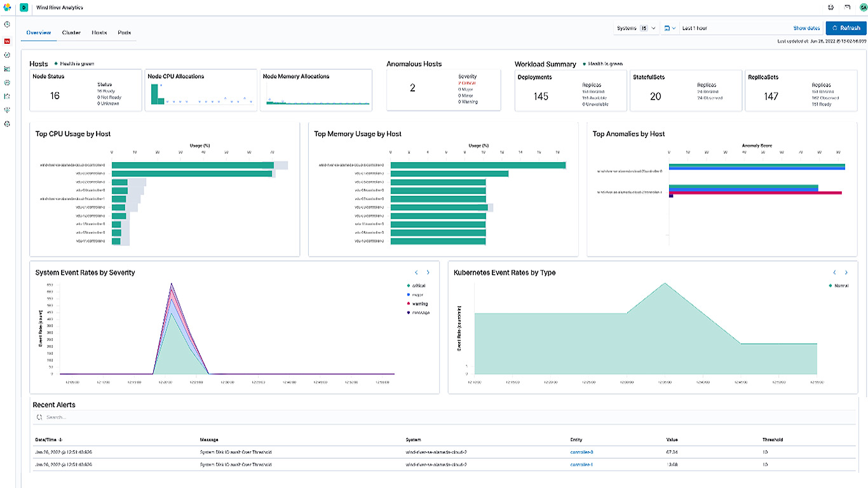Click the Entity column header in alerts
The width and height of the screenshot is (868, 488).
pos(576,440)
